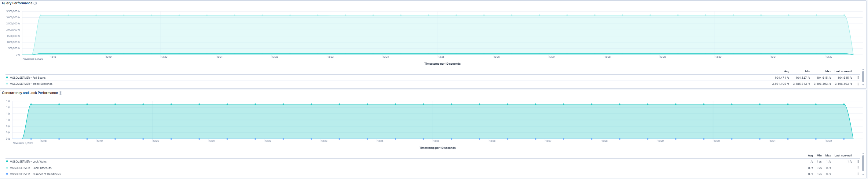Open the Query Performance info icon

[35, 3]
